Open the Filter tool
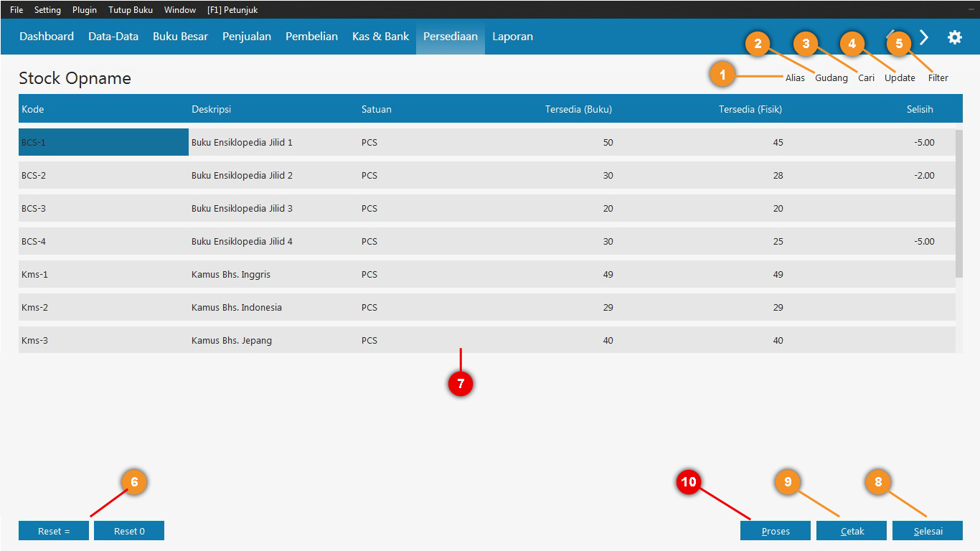The image size is (980, 551). (x=938, y=77)
